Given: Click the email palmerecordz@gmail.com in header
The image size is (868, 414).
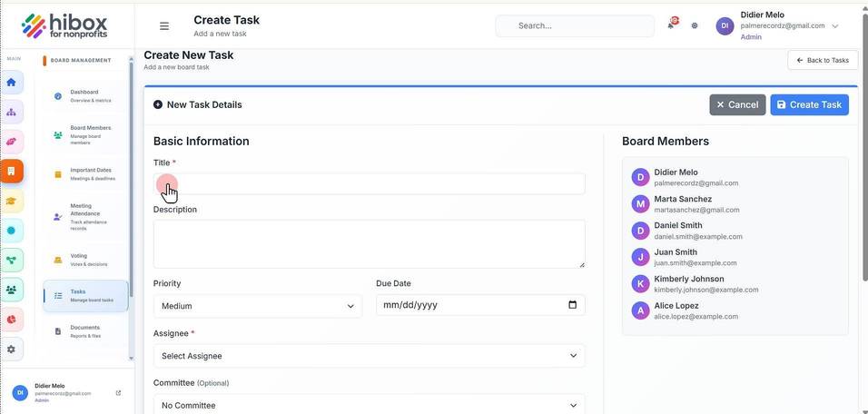Looking at the screenshot, I should click(x=783, y=25).
